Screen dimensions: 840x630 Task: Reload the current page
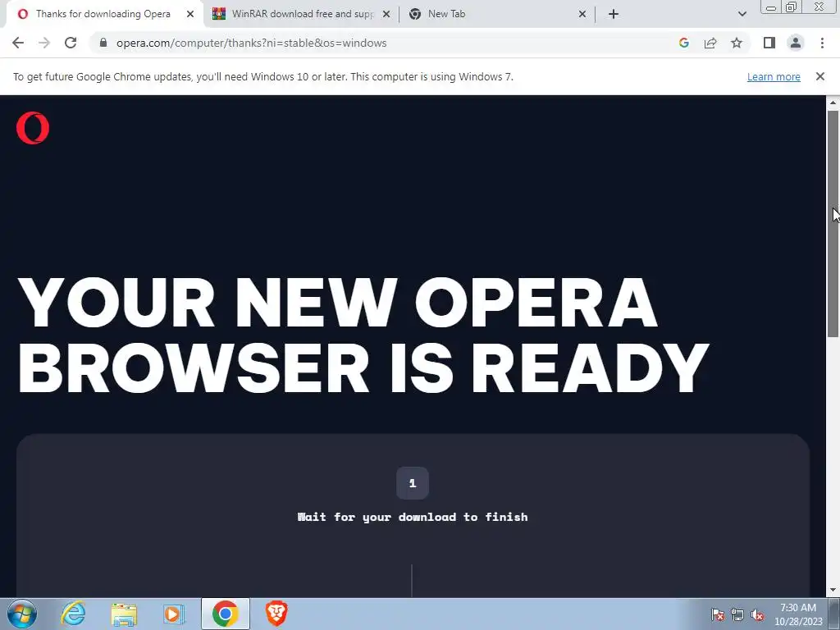click(x=71, y=43)
